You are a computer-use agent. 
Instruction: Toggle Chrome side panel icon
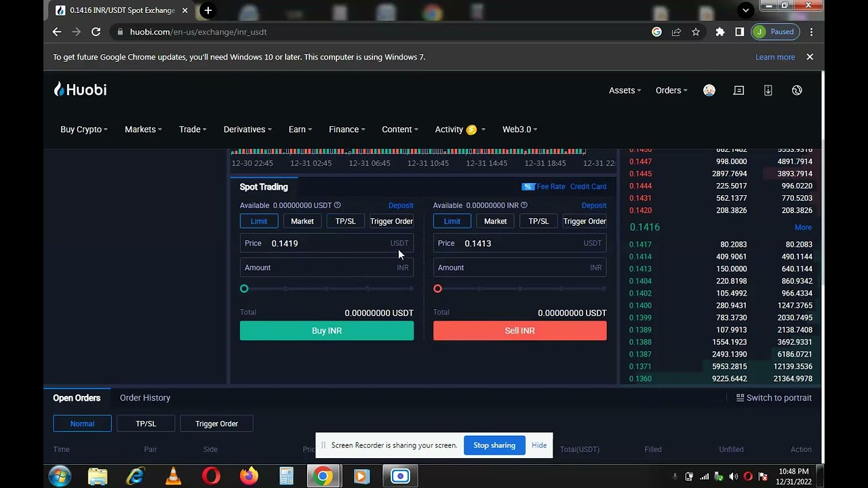(739, 32)
